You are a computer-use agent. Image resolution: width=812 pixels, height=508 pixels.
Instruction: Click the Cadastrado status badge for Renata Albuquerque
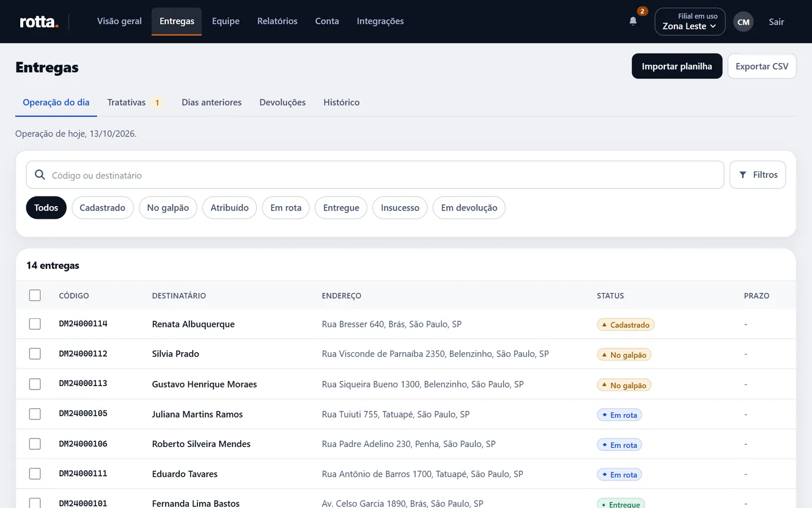point(625,325)
